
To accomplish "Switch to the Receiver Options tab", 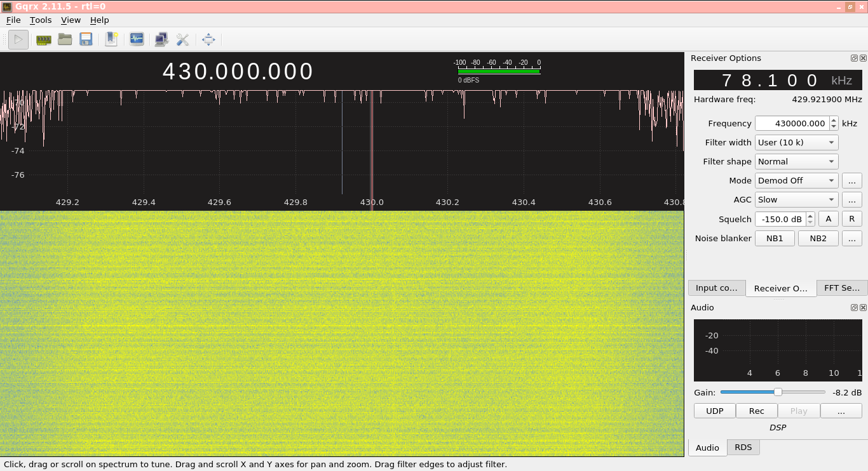I will pyautogui.click(x=781, y=288).
